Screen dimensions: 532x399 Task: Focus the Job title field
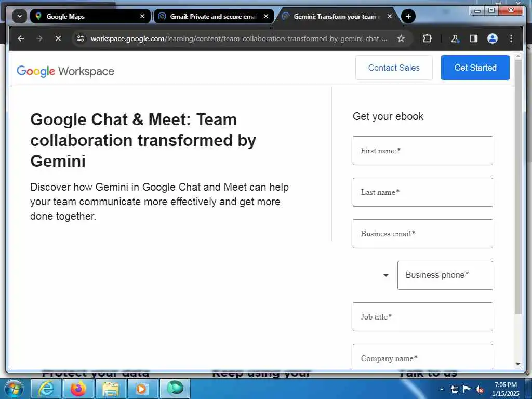tap(423, 317)
